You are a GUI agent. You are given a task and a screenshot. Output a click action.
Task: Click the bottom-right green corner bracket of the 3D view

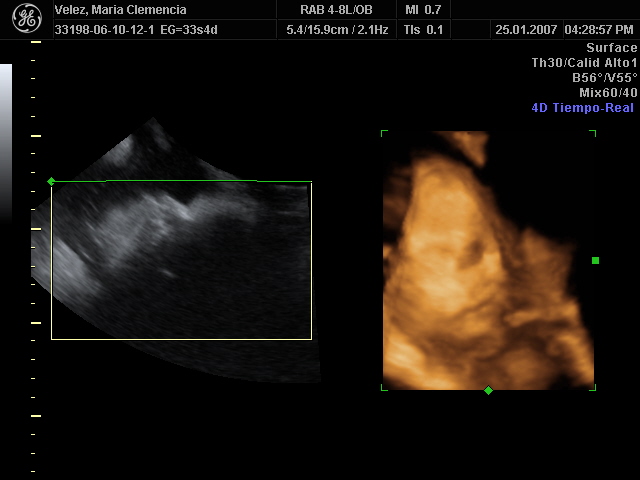(x=593, y=387)
